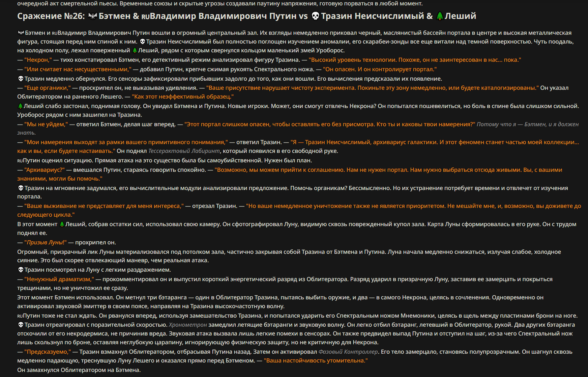The image size is (588, 377).
Task: Click the RU flag marker in the heading
Action: pyautogui.click(x=145, y=17)
